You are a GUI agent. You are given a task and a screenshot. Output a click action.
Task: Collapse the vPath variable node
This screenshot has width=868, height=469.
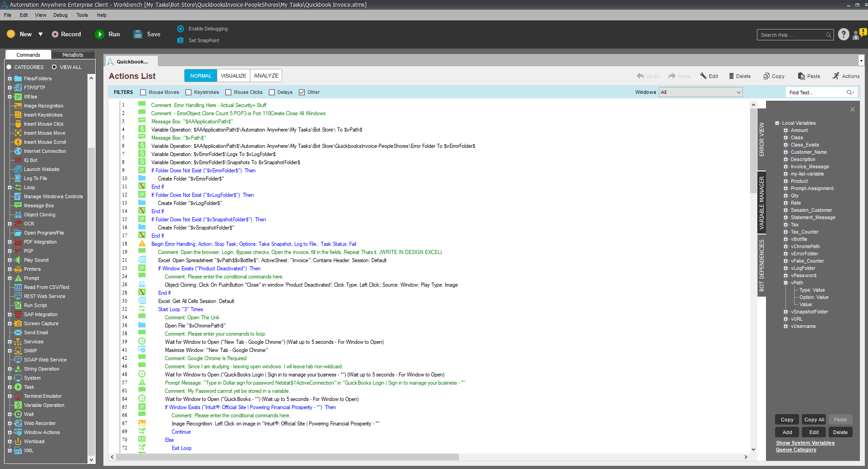[785, 283]
